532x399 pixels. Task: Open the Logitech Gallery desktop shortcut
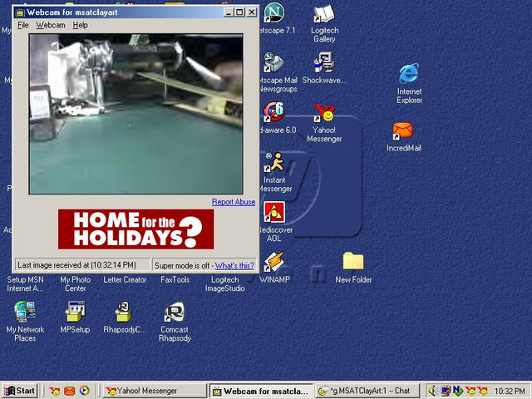click(x=325, y=13)
